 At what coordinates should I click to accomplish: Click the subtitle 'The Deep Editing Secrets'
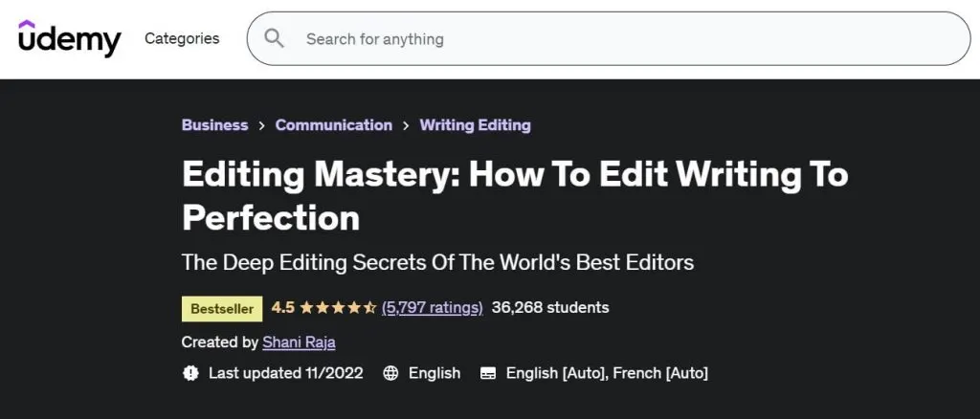[x=437, y=262]
